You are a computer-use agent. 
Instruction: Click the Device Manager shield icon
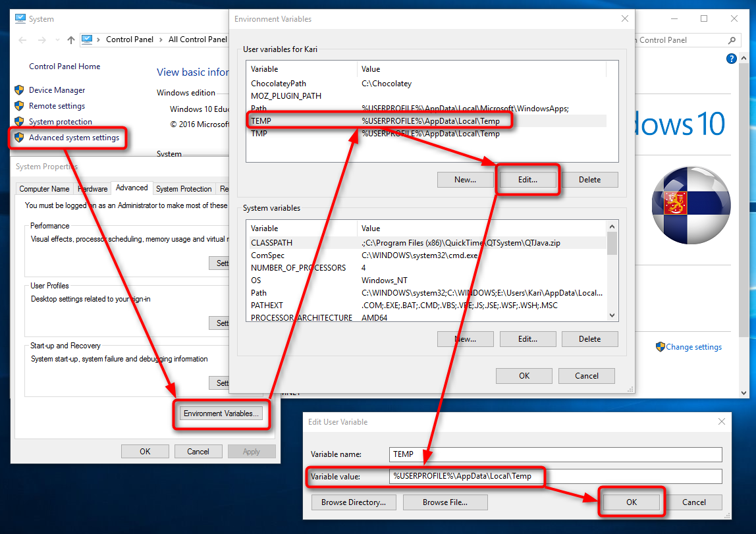pos(19,90)
